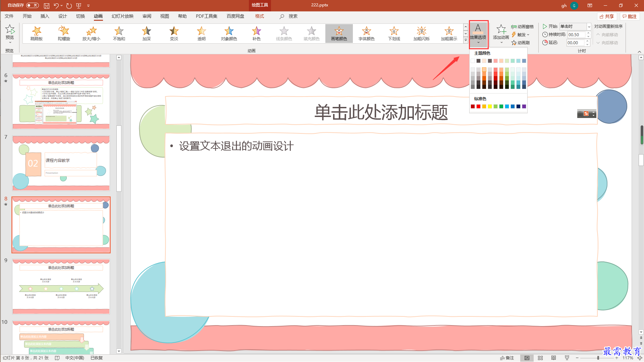Switch to slide sorter view
The image size is (644, 362).
coord(540,358)
